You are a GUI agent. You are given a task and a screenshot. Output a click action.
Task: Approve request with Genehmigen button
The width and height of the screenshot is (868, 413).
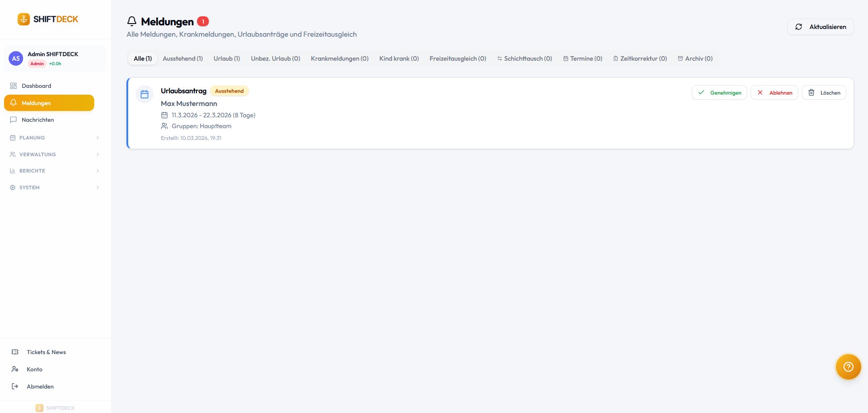(719, 93)
